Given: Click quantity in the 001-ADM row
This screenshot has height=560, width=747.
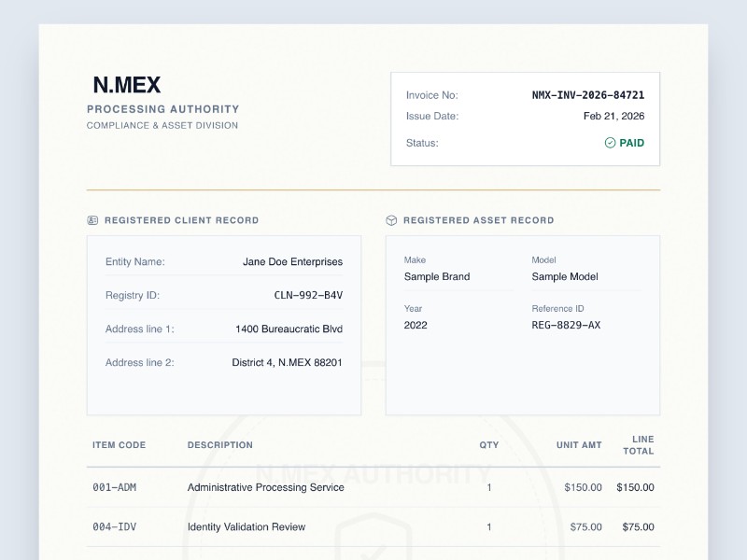Looking at the screenshot, I should (488, 487).
